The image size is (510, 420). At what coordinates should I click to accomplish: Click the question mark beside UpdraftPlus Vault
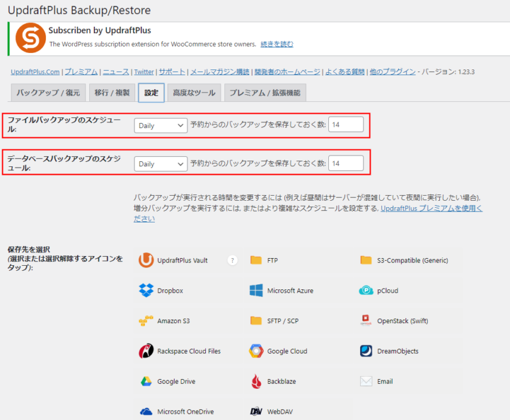tap(233, 260)
